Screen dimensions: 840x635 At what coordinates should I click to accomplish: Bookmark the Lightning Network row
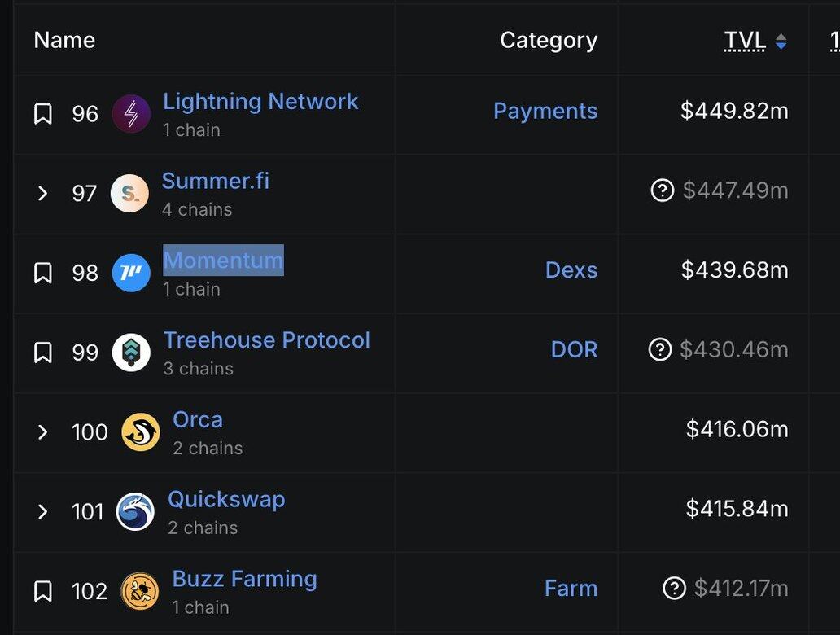43,114
